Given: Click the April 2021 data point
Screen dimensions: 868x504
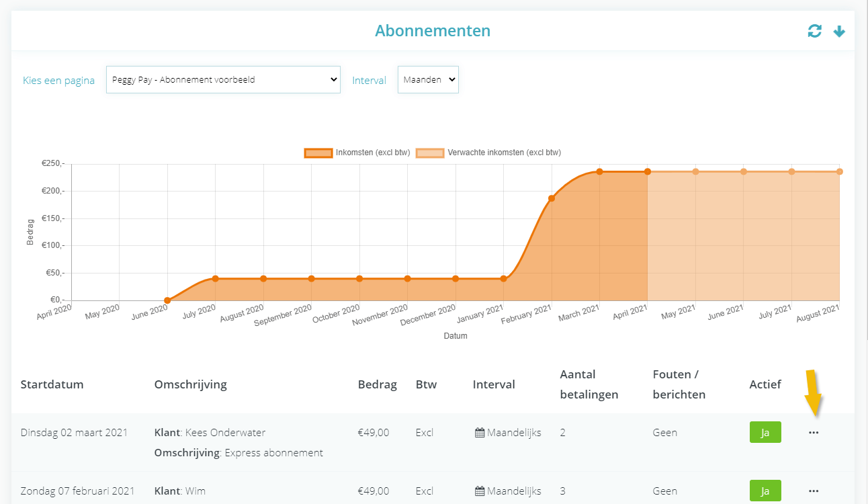Looking at the screenshot, I should pyautogui.click(x=648, y=171).
